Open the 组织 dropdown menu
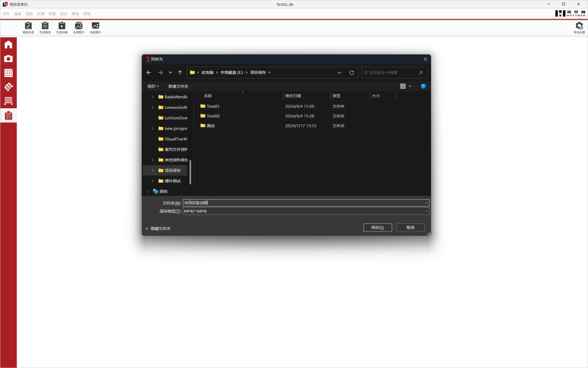Screen dimensions: 588x368 (x=153, y=86)
